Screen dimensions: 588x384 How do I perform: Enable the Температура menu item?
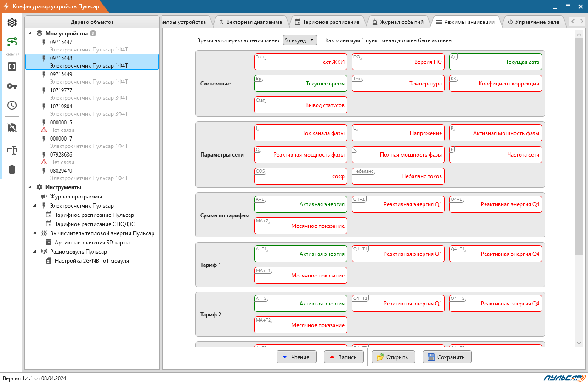398,84
